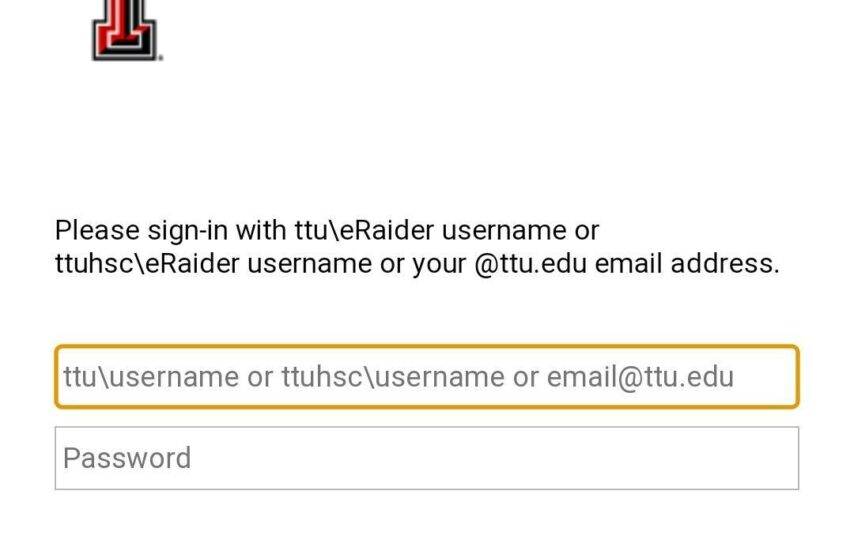This screenshot has height=540, width=854.
Task: Click the 'email@ttu.edu' placeholder in username box
Action: (640, 377)
